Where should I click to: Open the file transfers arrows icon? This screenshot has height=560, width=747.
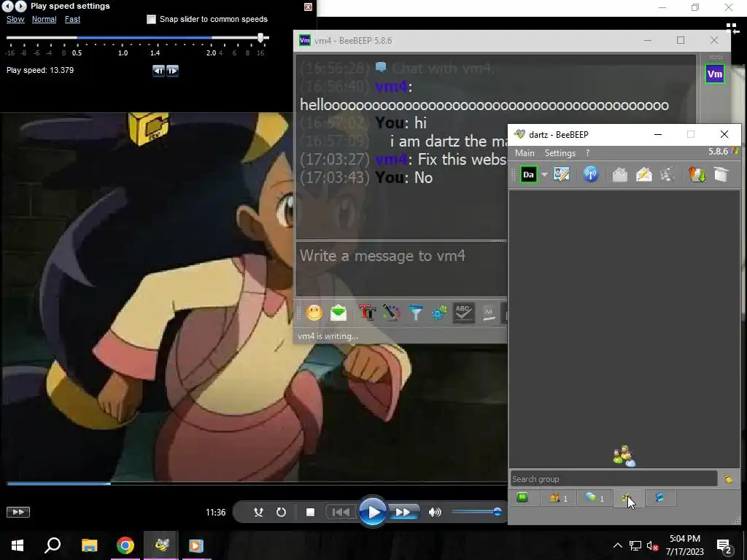(697, 174)
